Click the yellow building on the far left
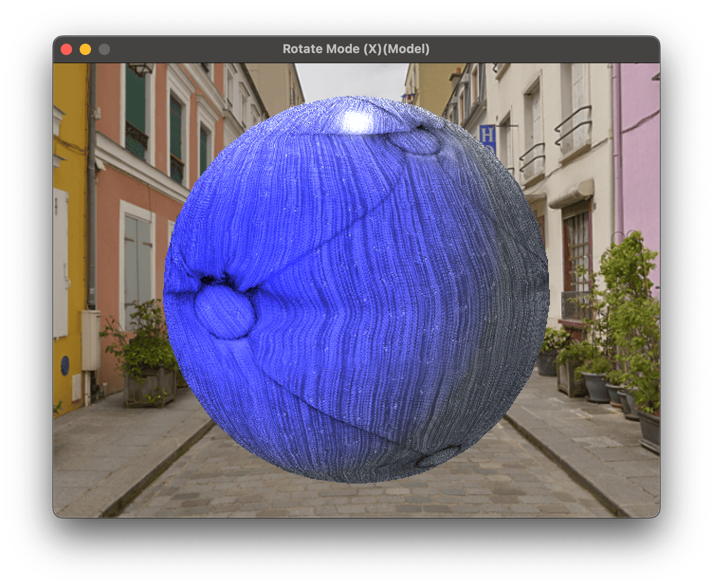Image resolution: width=713 pixels, height=588 pixels. 69,237
